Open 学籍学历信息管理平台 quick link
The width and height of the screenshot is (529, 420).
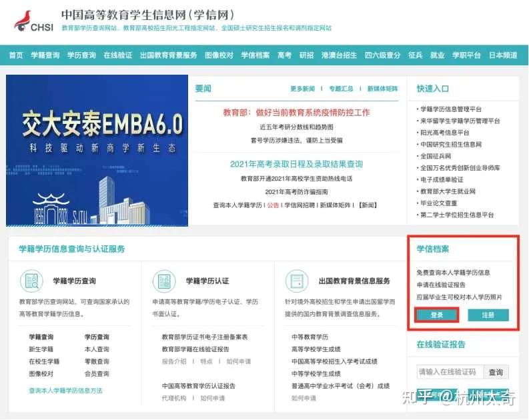451,109
